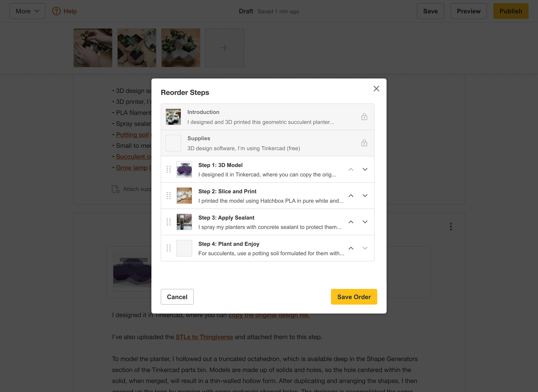The width and height of the screenshot is (538, 392).
Task: Move Step 2: Slice and Print down
Action: (x=365, y=196)
